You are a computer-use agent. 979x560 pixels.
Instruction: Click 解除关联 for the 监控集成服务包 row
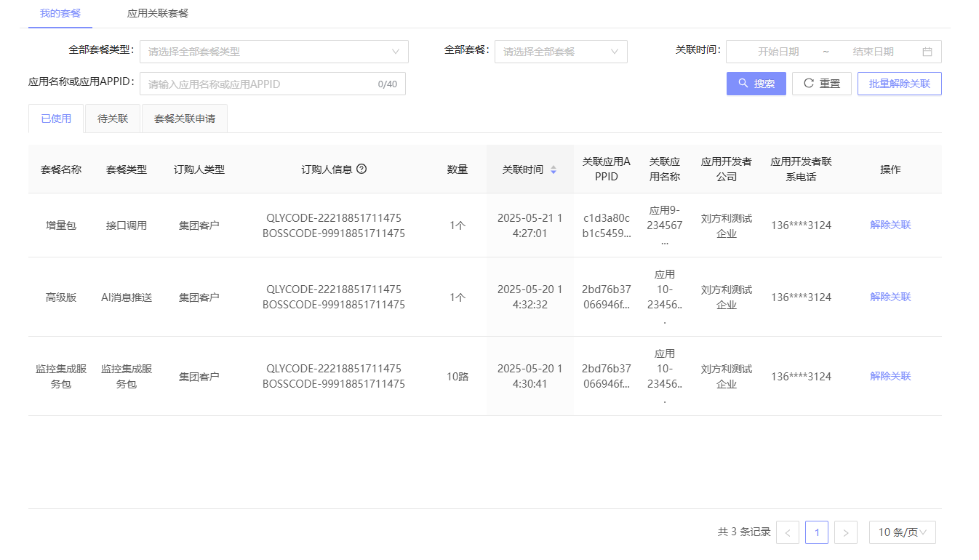pos(890,376)
